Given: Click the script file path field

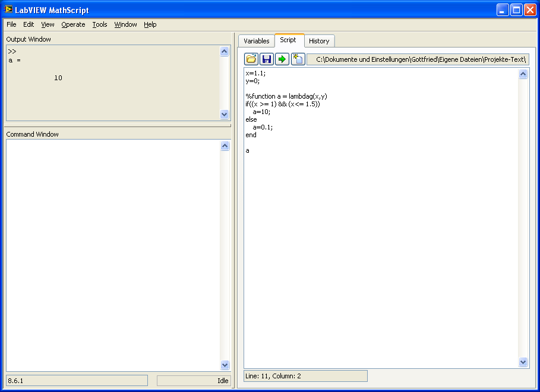Looking at the screenshot, I should click(418, 59).
